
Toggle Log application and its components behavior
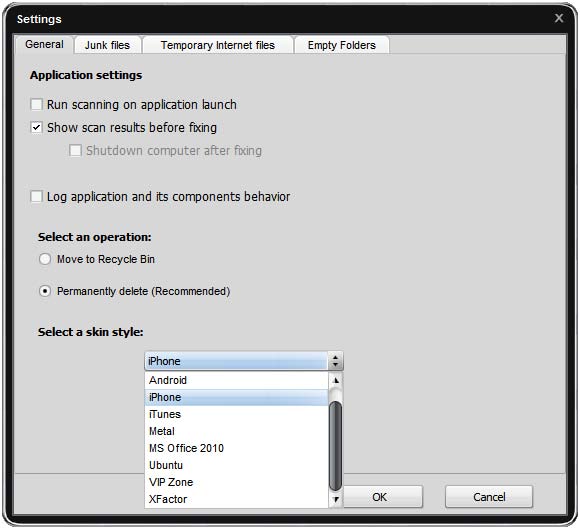pyautogui.click(x=36, y=196)
